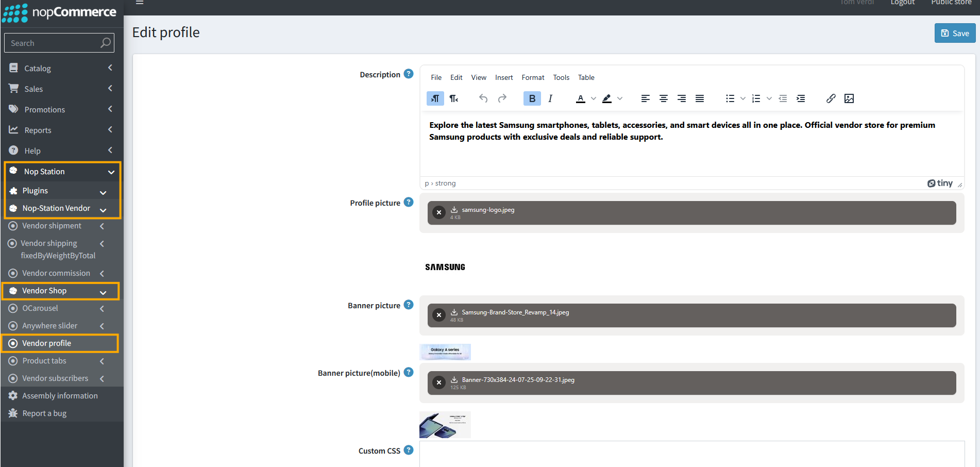Open Assembly information page

(x=61, y=396)
